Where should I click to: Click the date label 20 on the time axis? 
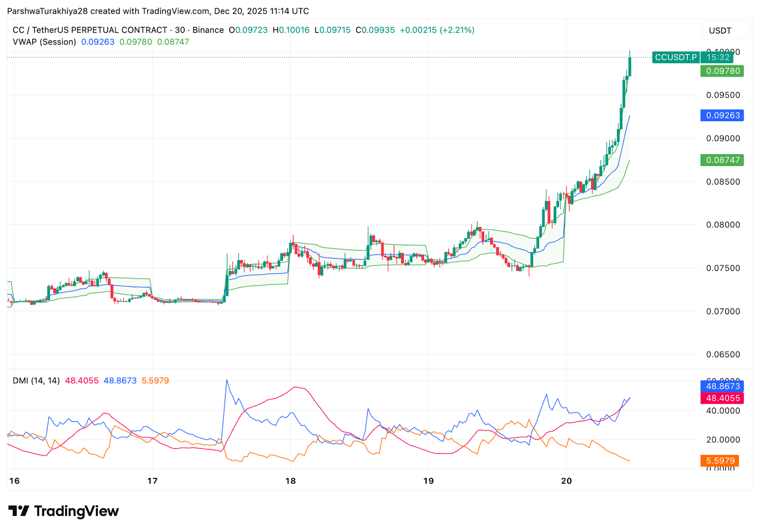tap(566, 480)
